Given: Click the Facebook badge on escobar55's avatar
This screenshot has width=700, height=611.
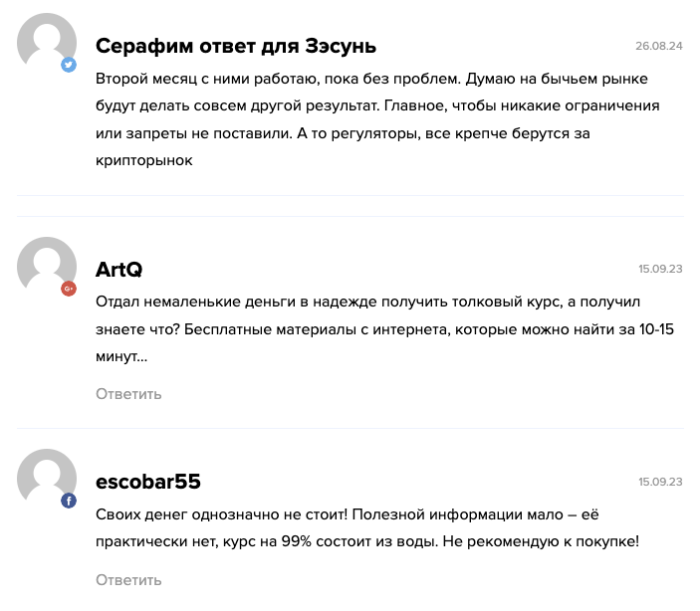Looking at the screenshot, I should pyautogui.click(x=69, y=501).
